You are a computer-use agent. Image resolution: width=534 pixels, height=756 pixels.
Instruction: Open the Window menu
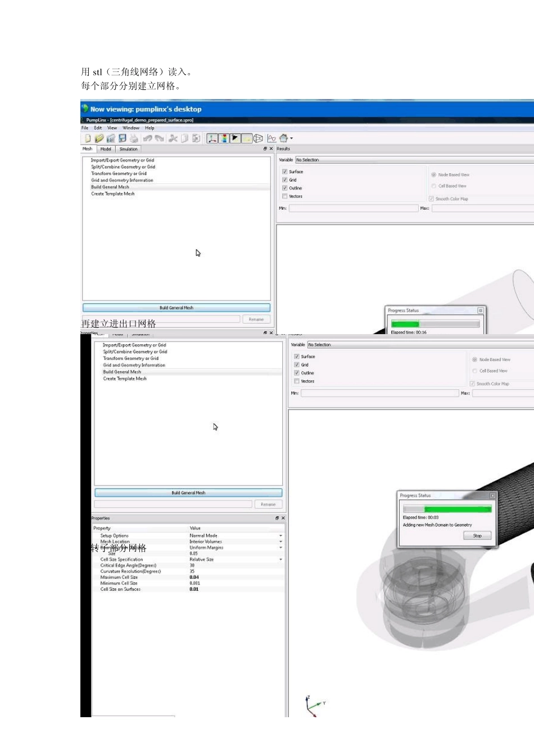131,128
